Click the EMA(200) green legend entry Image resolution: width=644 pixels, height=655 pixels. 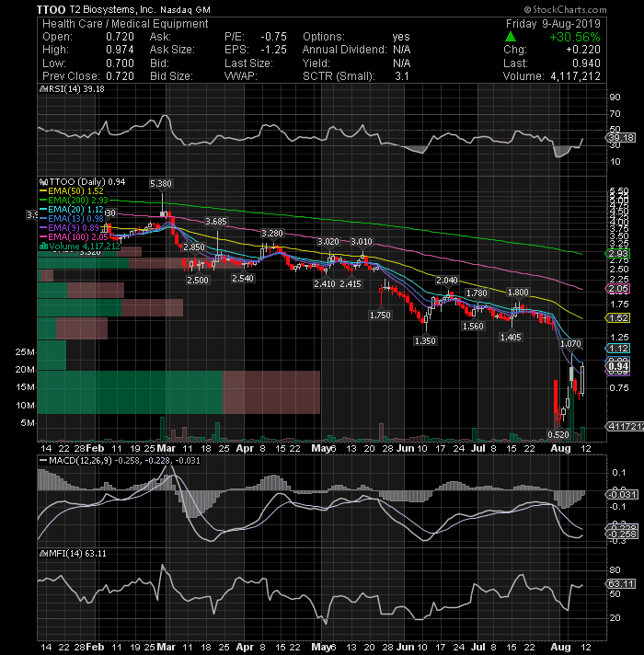click(x=74, y=201)
